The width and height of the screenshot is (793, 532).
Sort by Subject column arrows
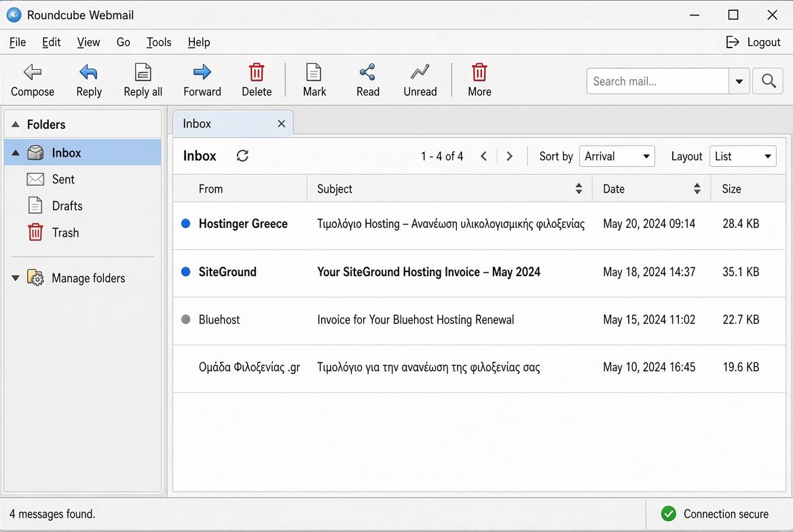click(578, 189)
